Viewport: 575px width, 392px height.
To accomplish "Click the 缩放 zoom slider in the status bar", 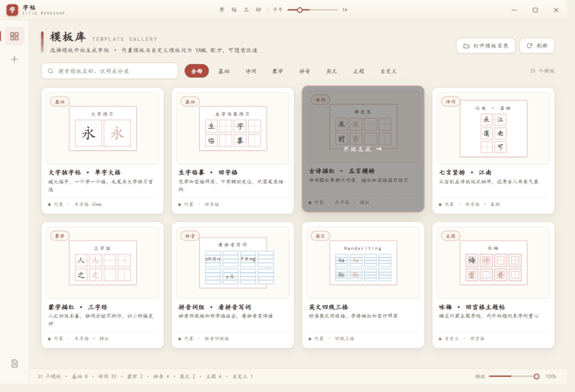I will coord(514,376).
